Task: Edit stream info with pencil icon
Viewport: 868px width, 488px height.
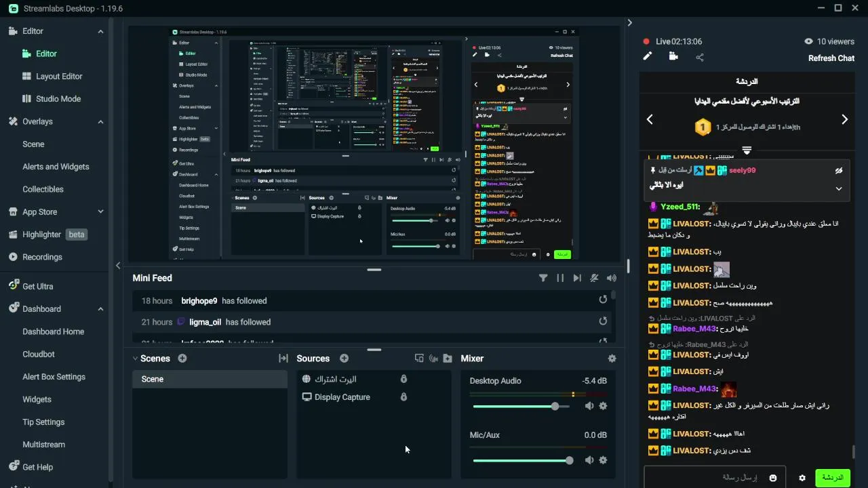Action: tap(648, 57)
